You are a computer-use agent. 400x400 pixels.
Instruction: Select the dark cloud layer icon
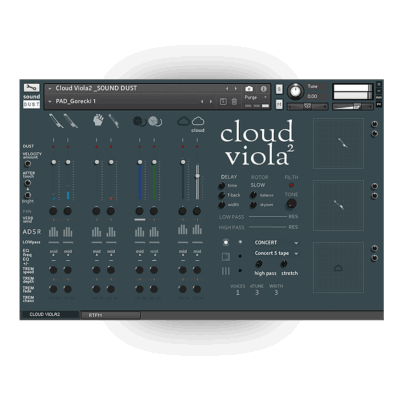pyautogui.click(x=183, y=121)
